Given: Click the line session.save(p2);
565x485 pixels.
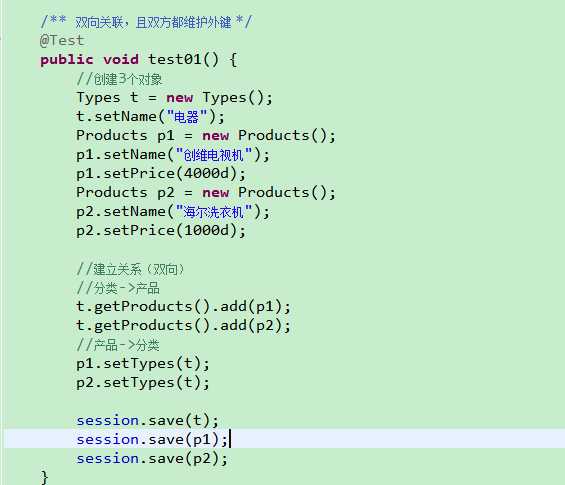Looking at the screenshot, I should 152,459.
